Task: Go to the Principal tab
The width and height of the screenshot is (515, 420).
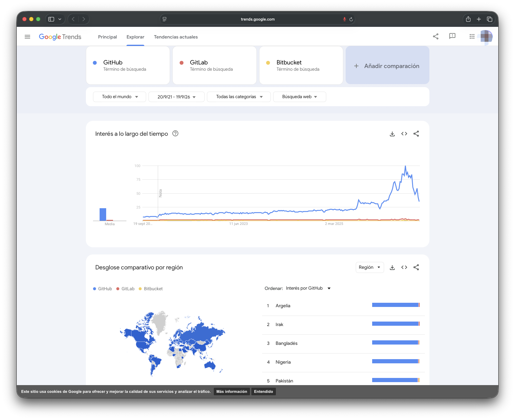Action: point(107,37)
